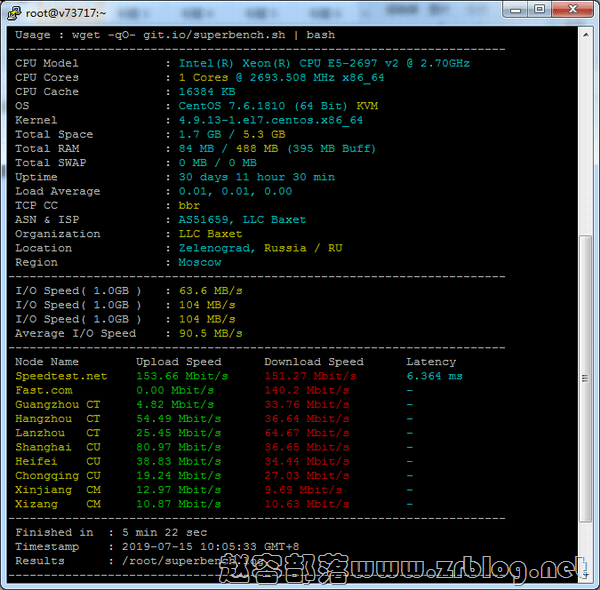Viewport: 600px width, 590px height.
Task: Click the TCP CC value bbr
Action: pyautogui.click(x=189, y=205)
